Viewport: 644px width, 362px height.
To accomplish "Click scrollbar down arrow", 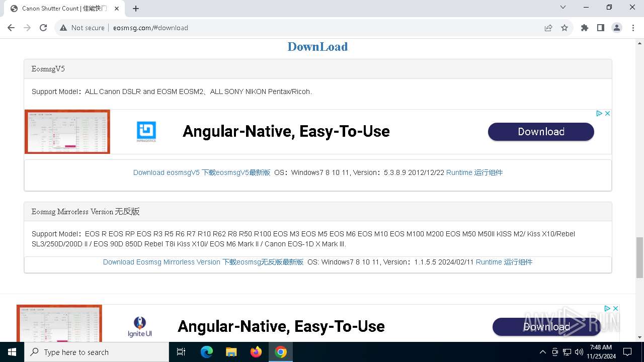I will pos(639,337).
